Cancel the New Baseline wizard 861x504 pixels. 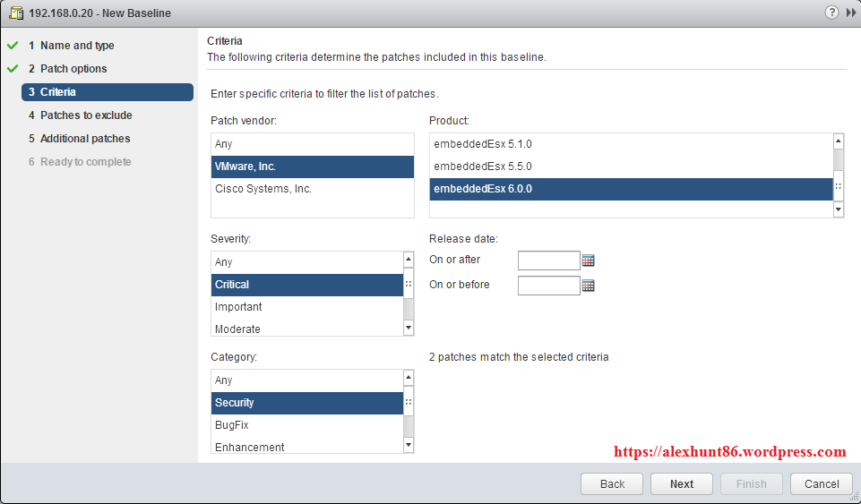point(821,484)
